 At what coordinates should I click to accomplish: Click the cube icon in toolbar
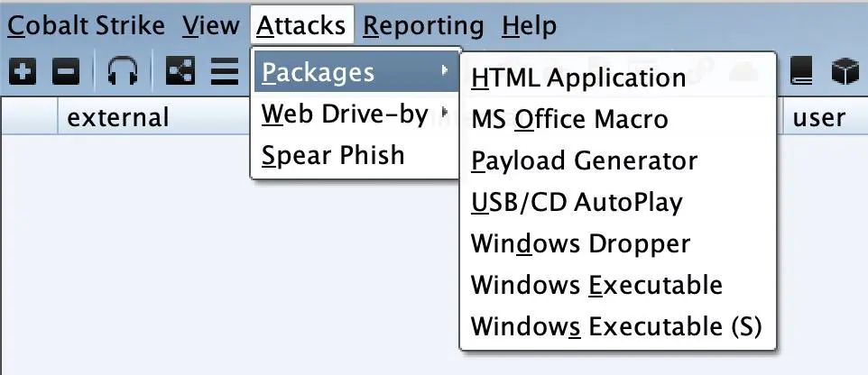point(845,71)
